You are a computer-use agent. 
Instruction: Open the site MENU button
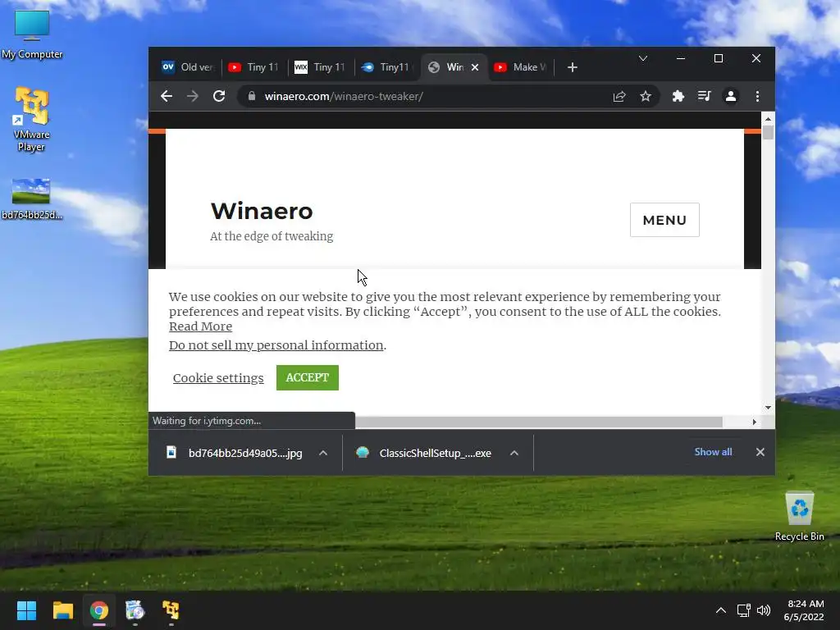(x=664, y=220)
